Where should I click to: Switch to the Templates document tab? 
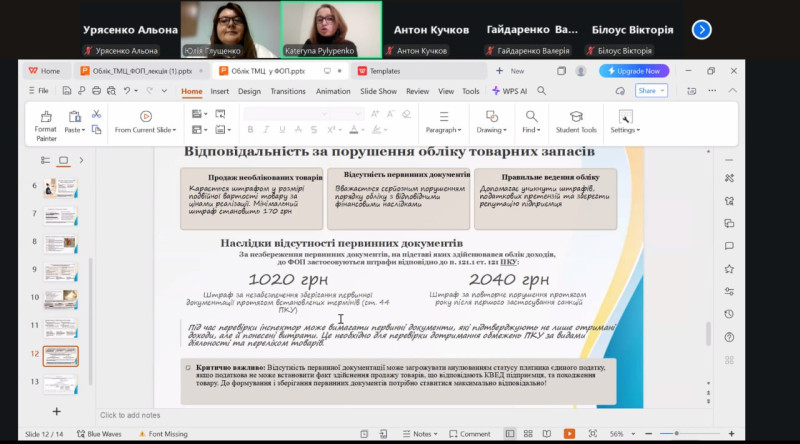click(384, 71)
